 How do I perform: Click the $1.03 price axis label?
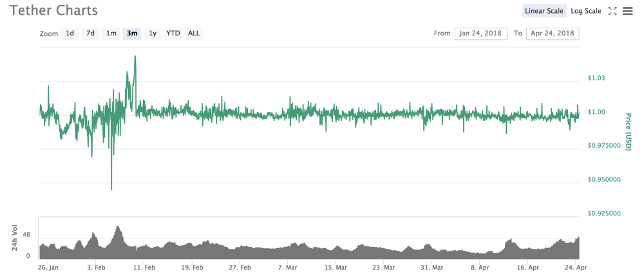(x=596, y=78)
